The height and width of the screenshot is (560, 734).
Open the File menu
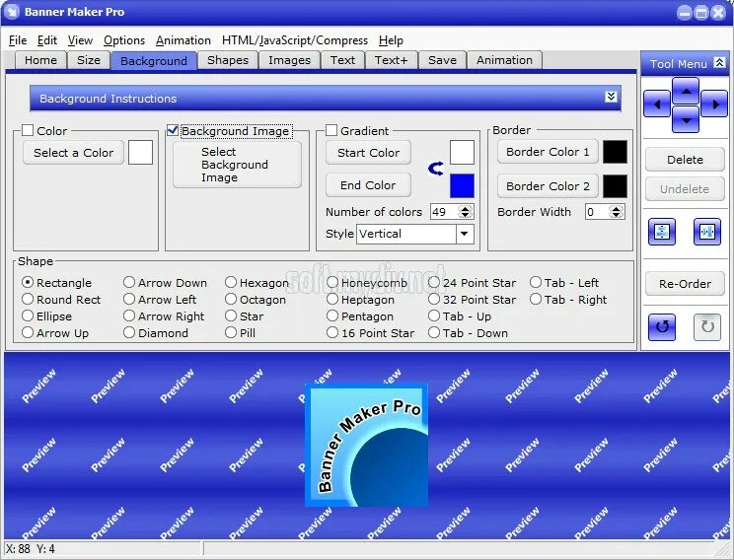18,40
